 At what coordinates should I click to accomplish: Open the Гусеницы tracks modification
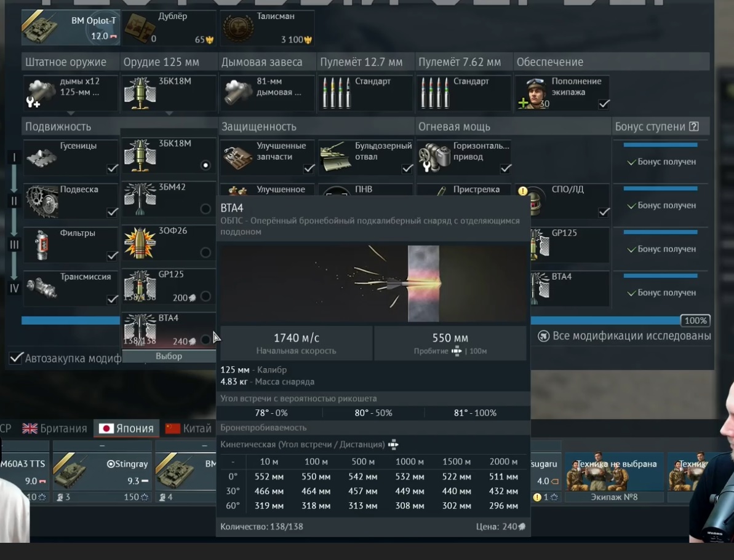(71, 157)
